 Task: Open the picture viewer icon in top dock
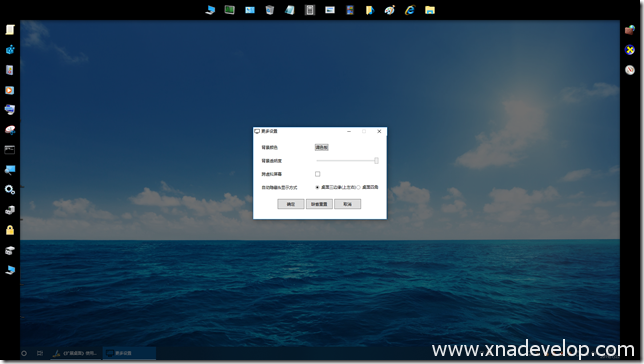click(330, 10)
